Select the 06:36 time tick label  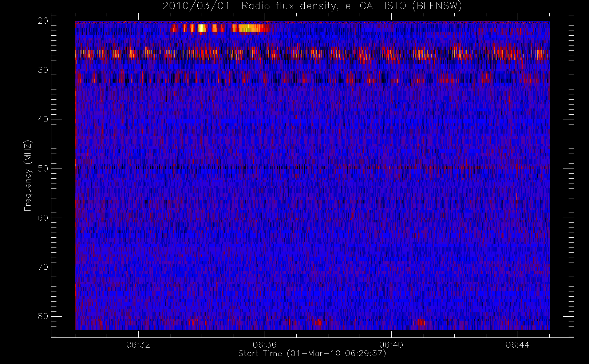pyautogui.click(x=265, y=345)
